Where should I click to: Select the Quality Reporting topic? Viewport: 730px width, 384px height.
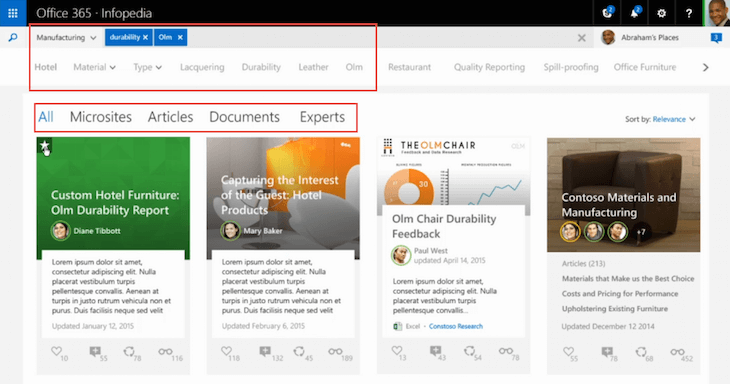(x=489, y=67)
